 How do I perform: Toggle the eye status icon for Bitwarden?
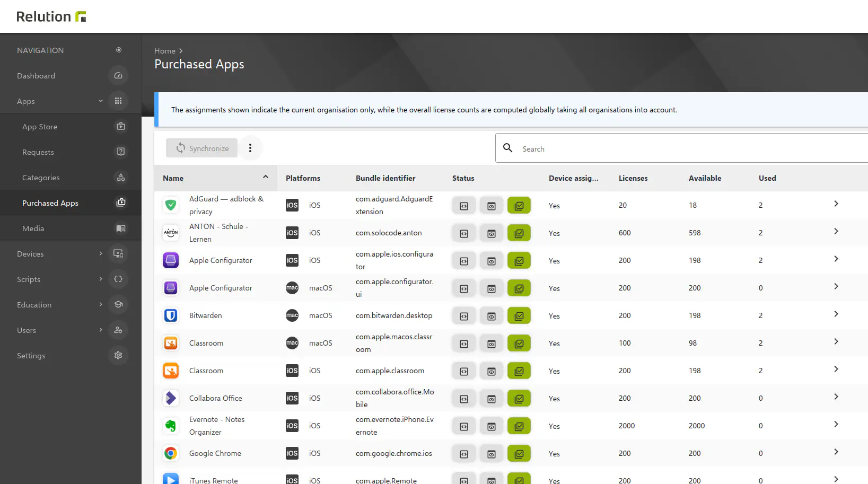pos(492,316)
